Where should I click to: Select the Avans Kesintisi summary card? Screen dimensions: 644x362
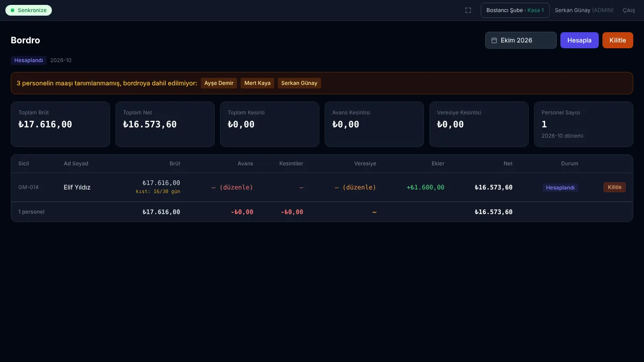pos(374,124)
